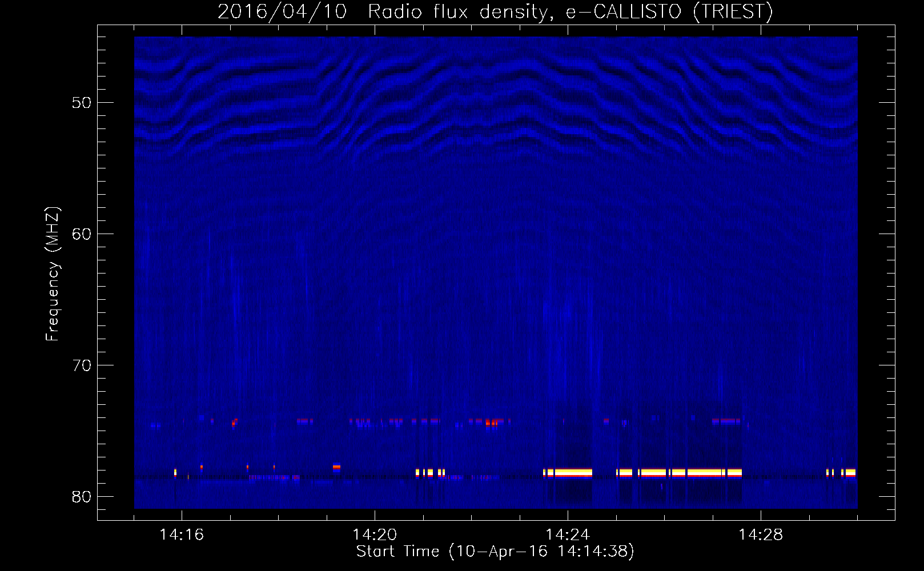
Task: Click the 60 frequency tick label
Action: [82, 234]
